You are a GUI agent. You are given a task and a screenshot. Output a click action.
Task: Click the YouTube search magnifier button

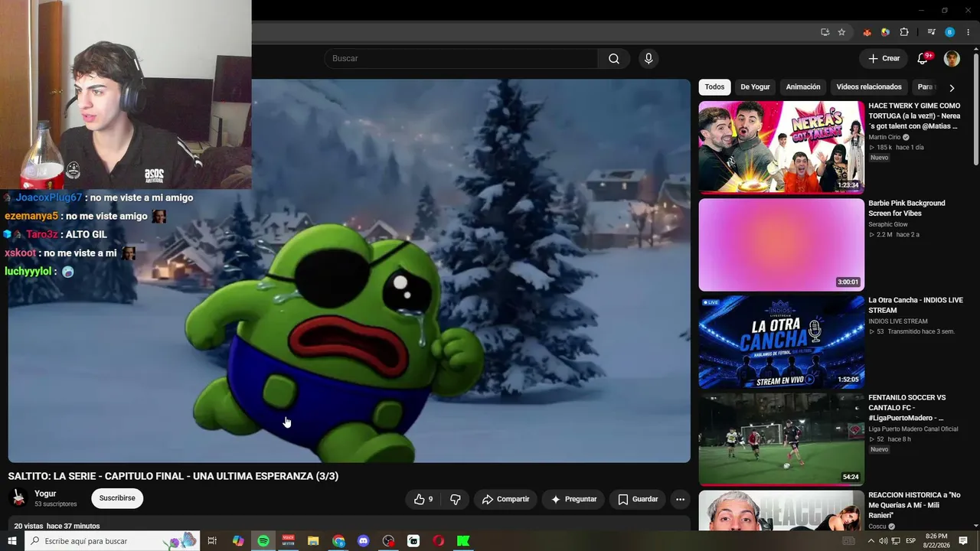(614, 59)
